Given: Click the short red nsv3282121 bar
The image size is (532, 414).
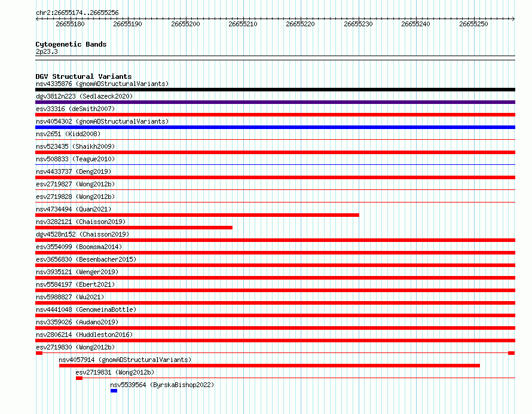Looking at the screenshot, I should pos(134,228).
